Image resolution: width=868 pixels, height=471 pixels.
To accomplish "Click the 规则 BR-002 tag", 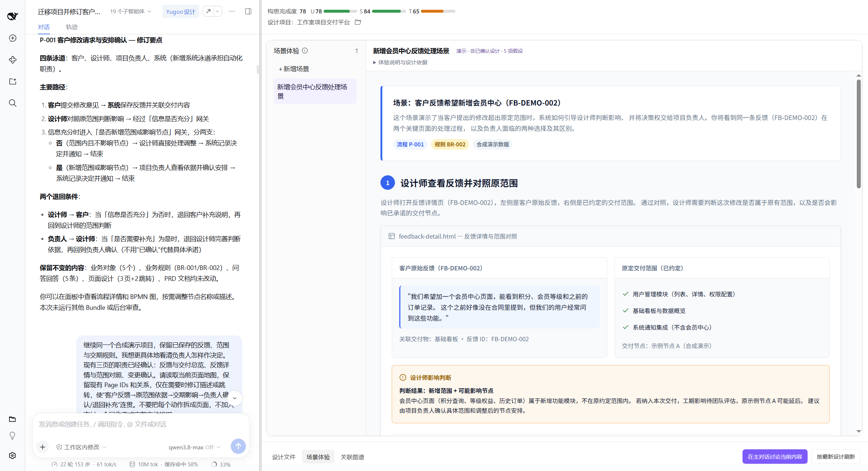I will point(450,144).
